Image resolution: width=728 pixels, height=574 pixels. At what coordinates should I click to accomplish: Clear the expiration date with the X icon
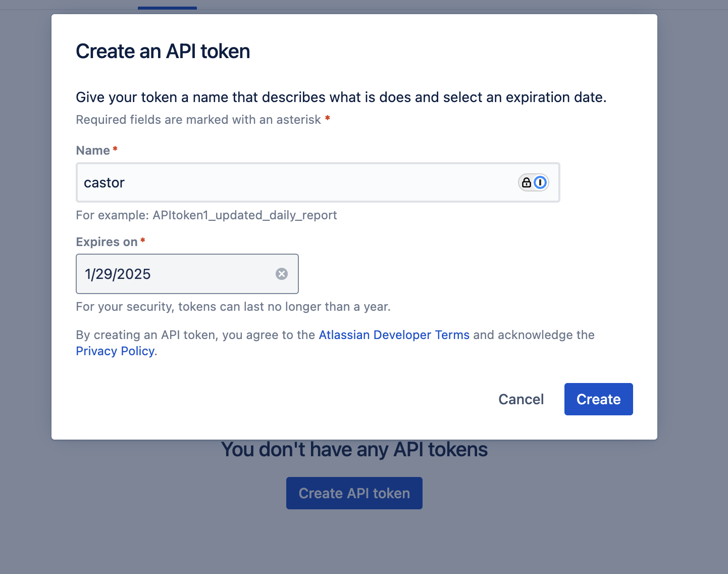pyautogui.click(x=282, y=274)
